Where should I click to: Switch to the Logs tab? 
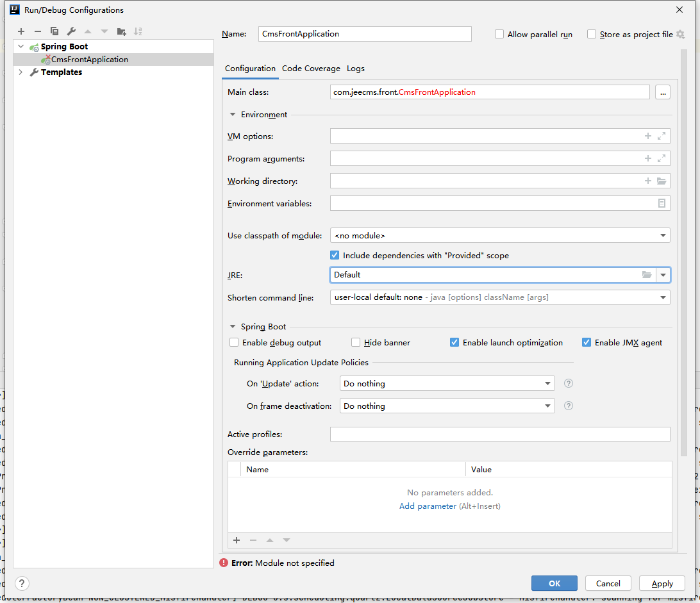click(355, 69)
